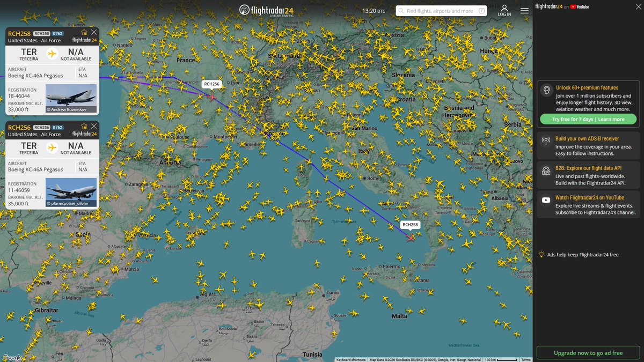
Task: Click the slash shortcut icon in search box
Action: click(x=481, y=11)
